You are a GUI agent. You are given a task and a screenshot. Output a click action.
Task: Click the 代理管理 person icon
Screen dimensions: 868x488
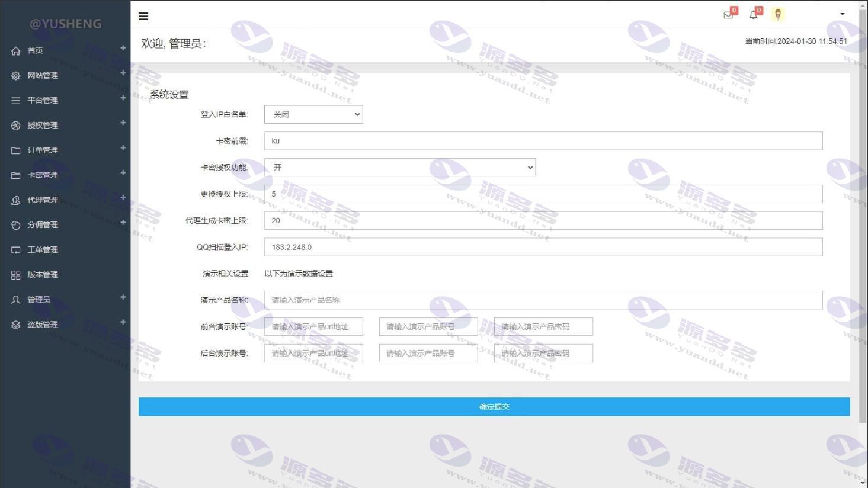(x=16, y=200)
